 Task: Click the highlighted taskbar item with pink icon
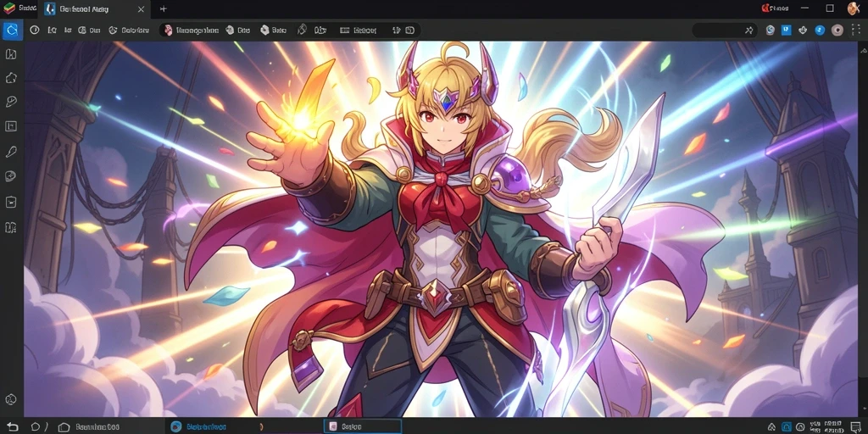coord(363,426)
